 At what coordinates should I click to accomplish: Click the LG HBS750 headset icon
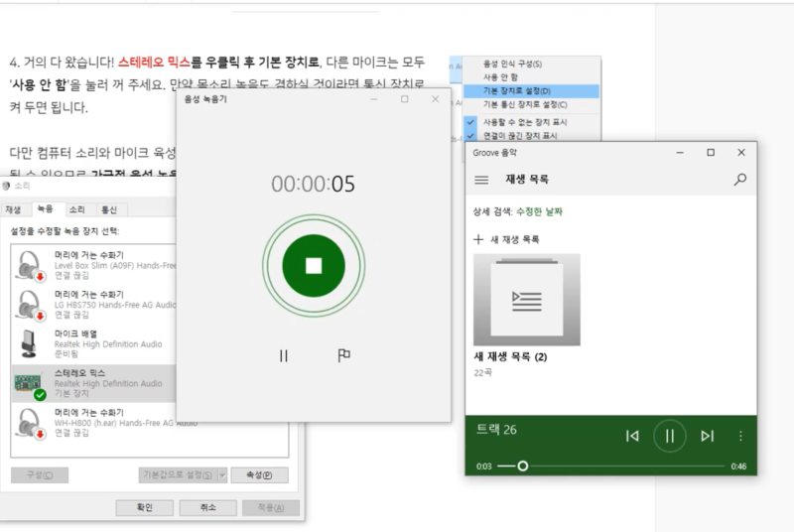30,306
